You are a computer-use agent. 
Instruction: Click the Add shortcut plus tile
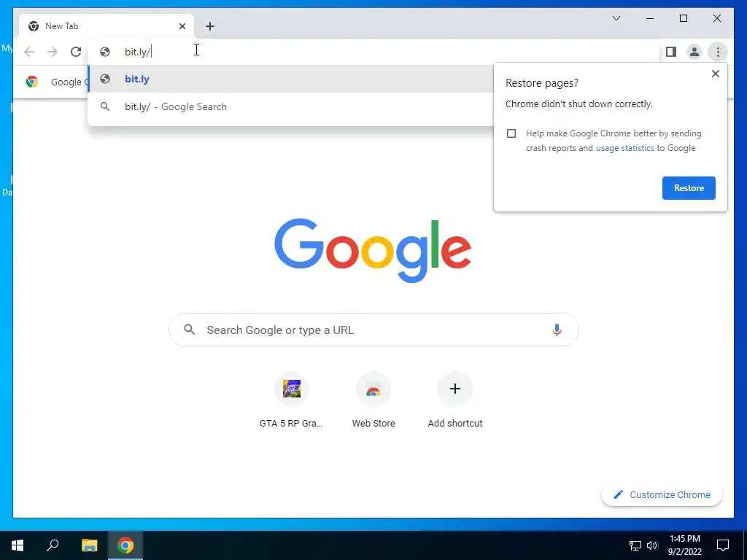(455, 389)
